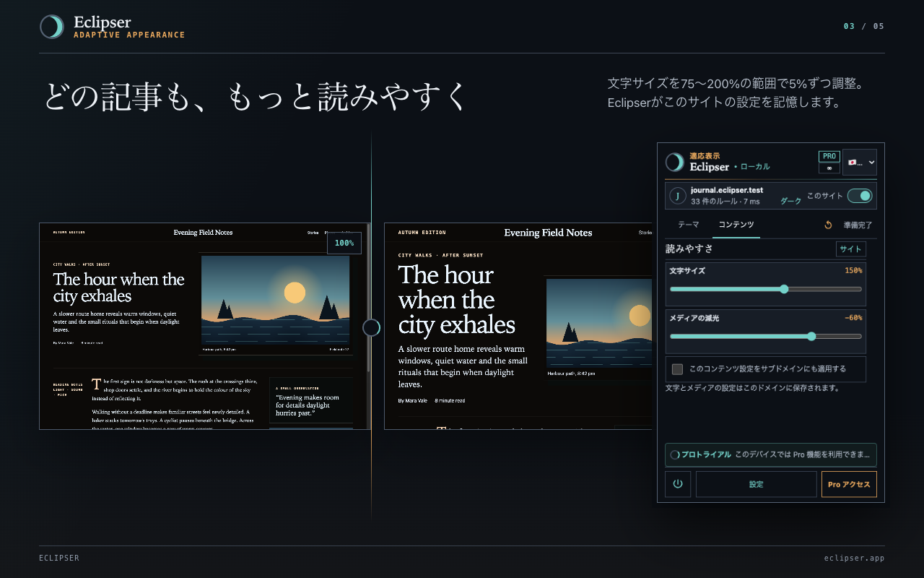Image resolution: width=924 pixels, height=578 pixels.
Task: Click the 100% zoom badge
Action: 344,243
